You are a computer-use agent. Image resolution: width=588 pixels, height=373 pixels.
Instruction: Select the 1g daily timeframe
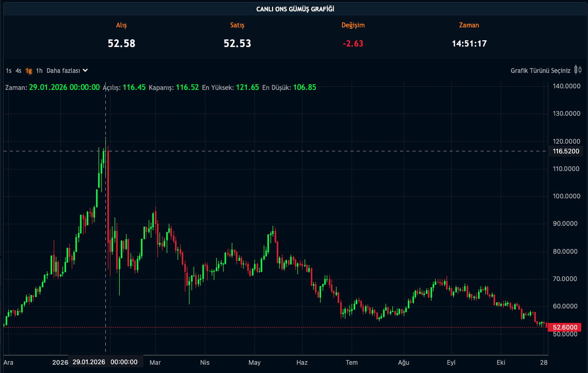coord(28,71)
